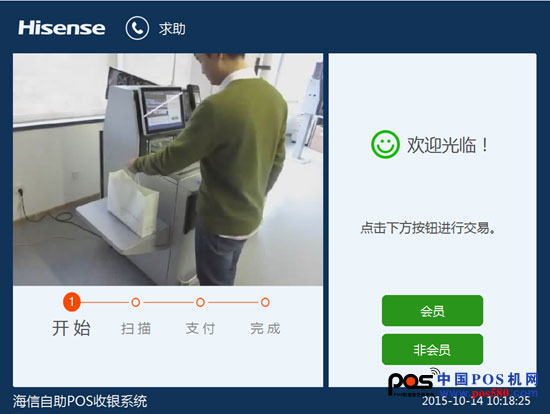
Task: Click the 扫描 step label
Action: [136, 329]
